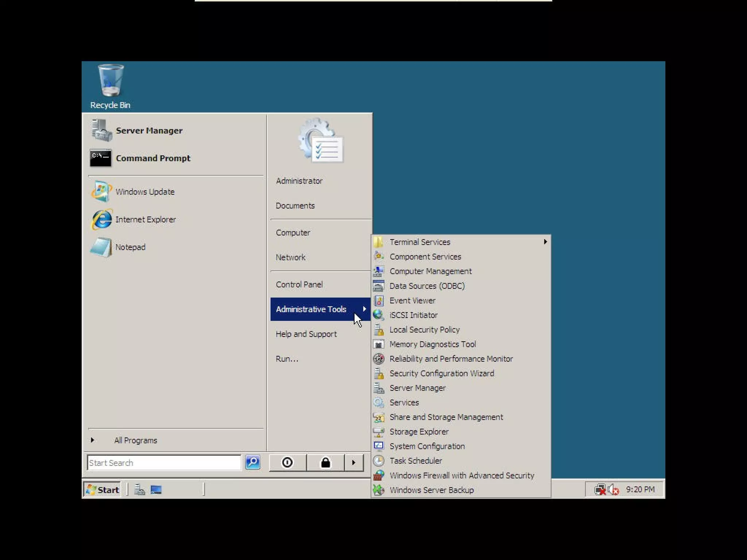This screenshot has height=560, width=747.
Task: Click the Start button
Action: (x=102, y=490)
